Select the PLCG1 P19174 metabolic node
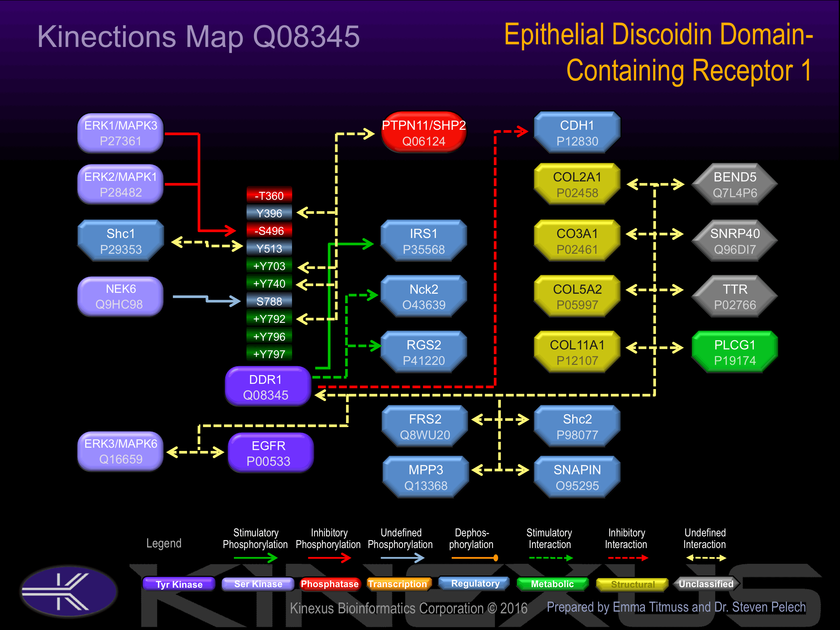840x630 pixels. pyautogui.click(x=735, y=352)
